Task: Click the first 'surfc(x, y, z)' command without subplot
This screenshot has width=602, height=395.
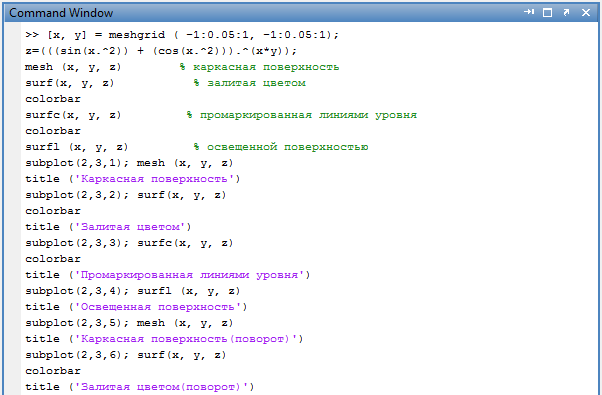Action: pos(73,115)
